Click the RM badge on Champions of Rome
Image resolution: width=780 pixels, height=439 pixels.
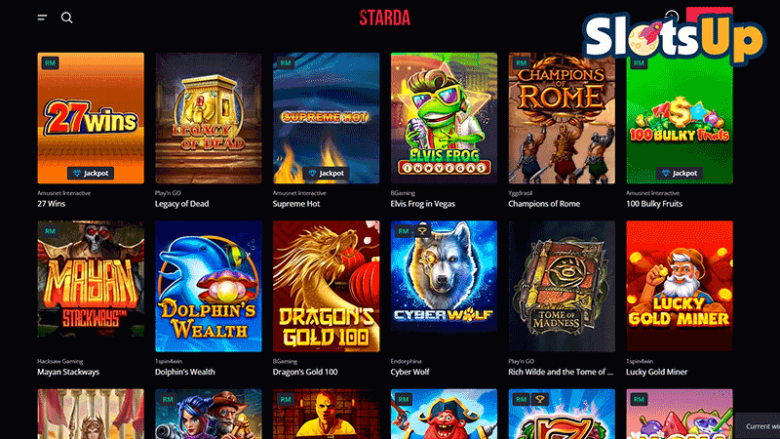coord(521,63)
